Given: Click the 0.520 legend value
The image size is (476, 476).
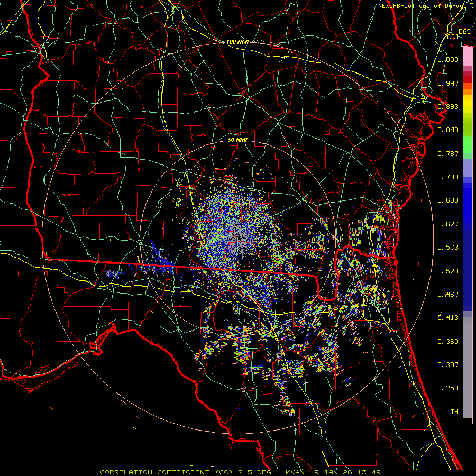Looking at the screenshot, I should [x=448, y=271].
